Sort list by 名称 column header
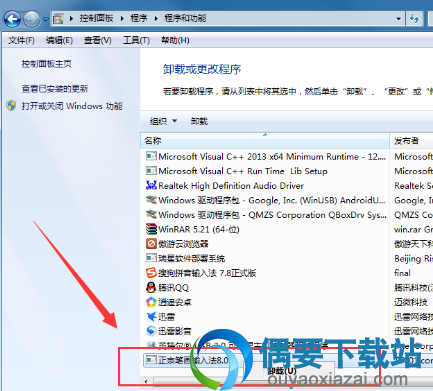This screenshot has height=391, width=433. pos(265,141)
